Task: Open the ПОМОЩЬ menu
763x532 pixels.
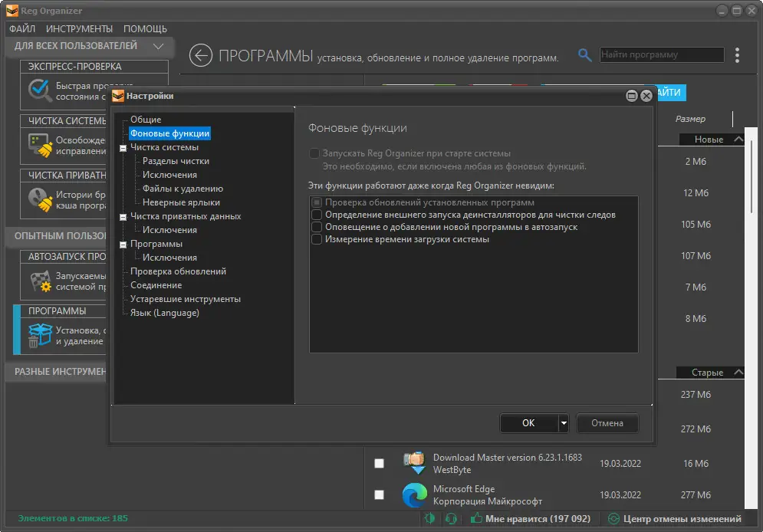Action: [x=145, y=28]
